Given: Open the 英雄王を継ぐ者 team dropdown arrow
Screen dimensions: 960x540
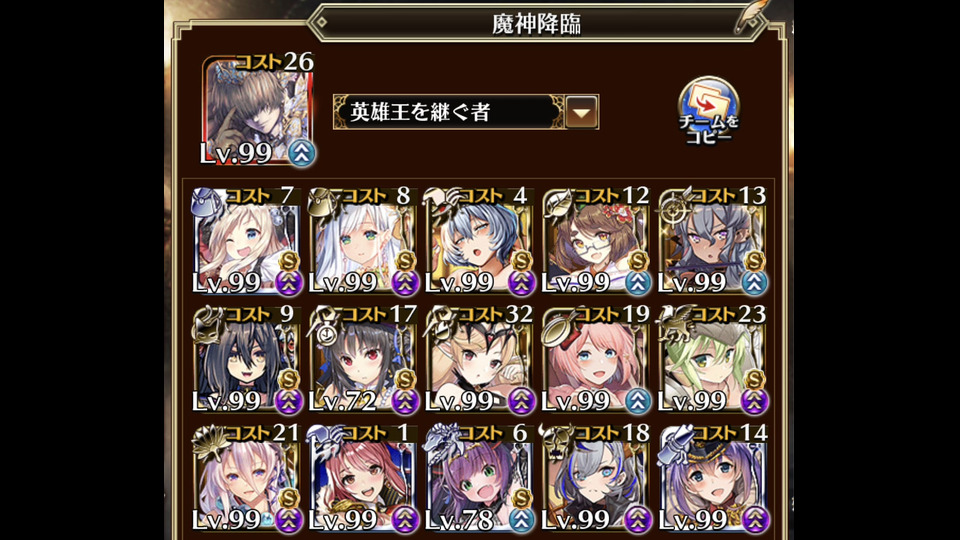Looking at the screenshot, I should tap(582, 112).
